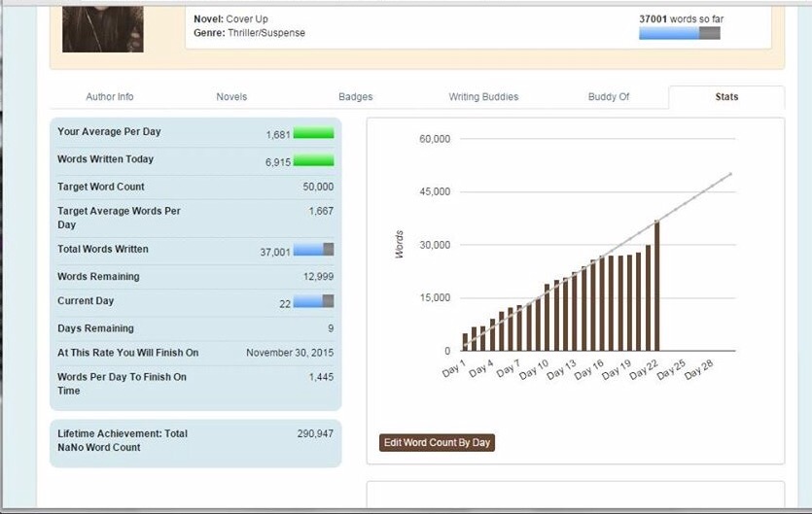Open the Author Info tab
This screenshot has width=812, height=514.
(x=109, y=97)
